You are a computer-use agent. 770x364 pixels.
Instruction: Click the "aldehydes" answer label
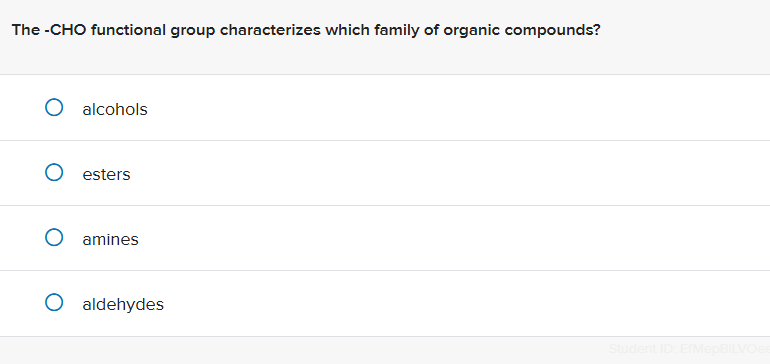123,304
